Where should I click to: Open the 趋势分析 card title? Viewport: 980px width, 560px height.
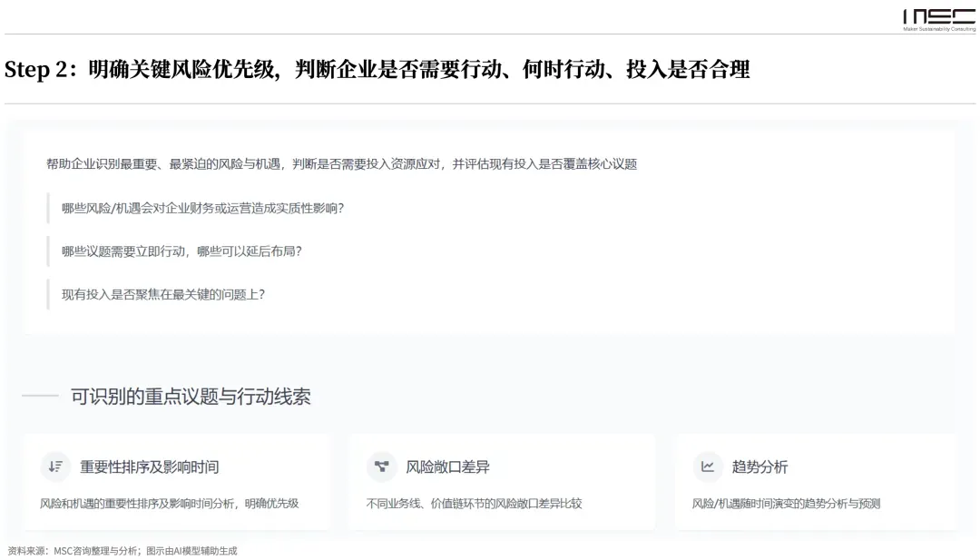pyautogui.click(x=759, y=467)
